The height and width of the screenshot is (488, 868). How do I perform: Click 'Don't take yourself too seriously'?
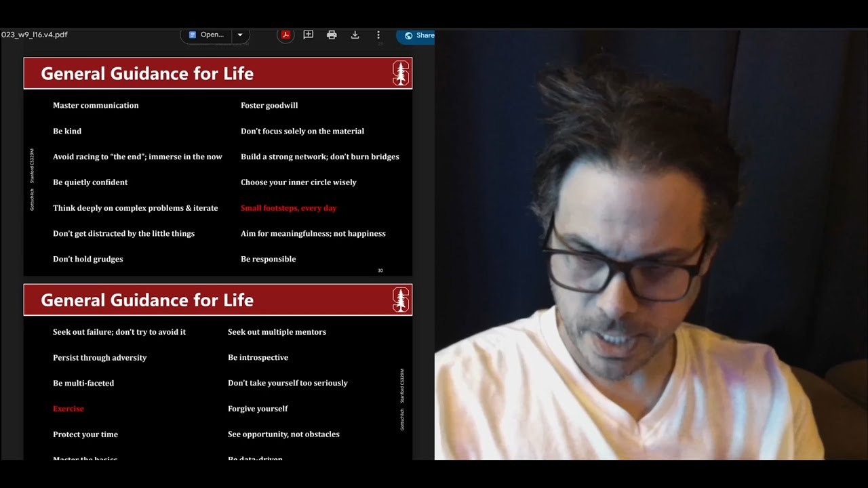288,383
